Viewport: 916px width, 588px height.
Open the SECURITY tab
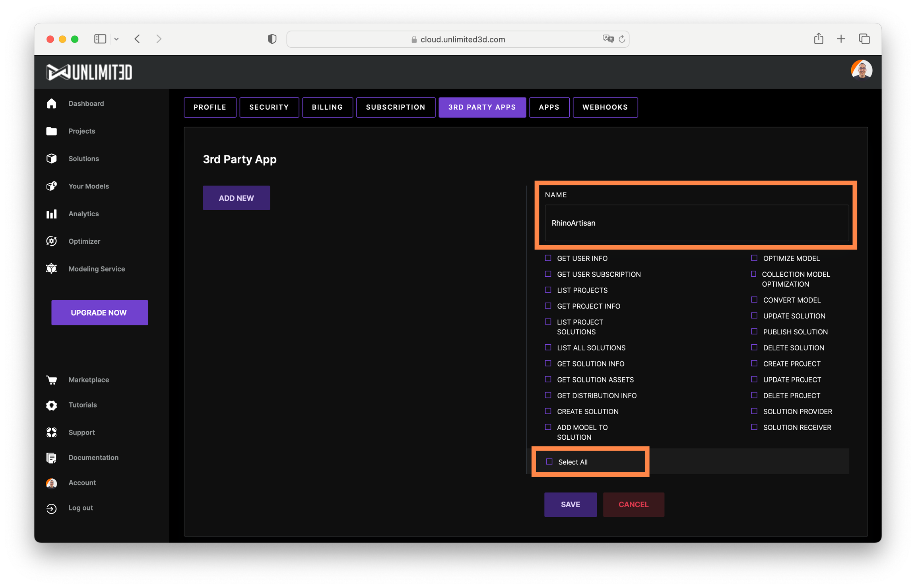(269, 107)
